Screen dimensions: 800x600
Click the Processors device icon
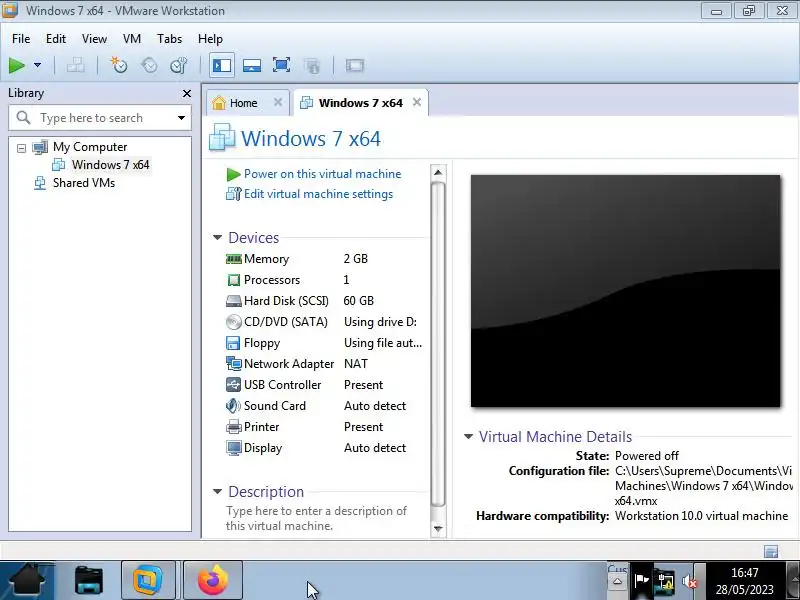tap(234, 280)
